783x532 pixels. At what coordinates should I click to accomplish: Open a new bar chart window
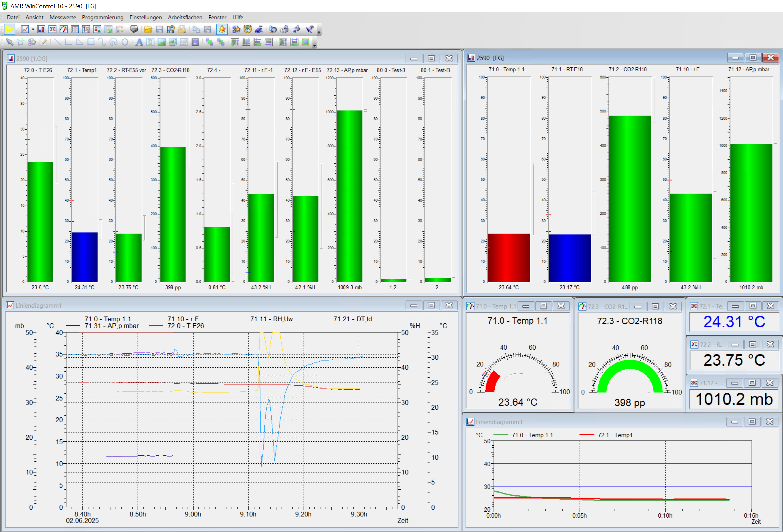(x=41, y=30)
